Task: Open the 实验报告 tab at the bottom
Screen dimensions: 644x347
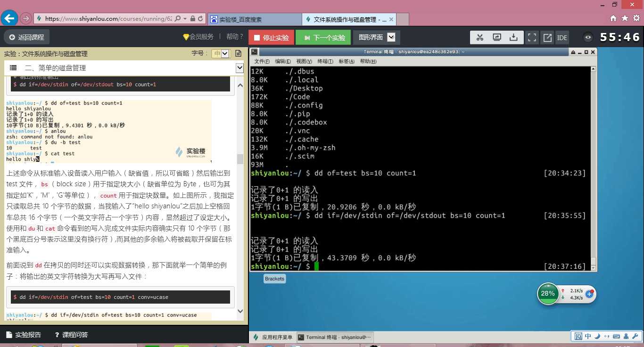Action: pyautogui.click(x=23, y=335)
